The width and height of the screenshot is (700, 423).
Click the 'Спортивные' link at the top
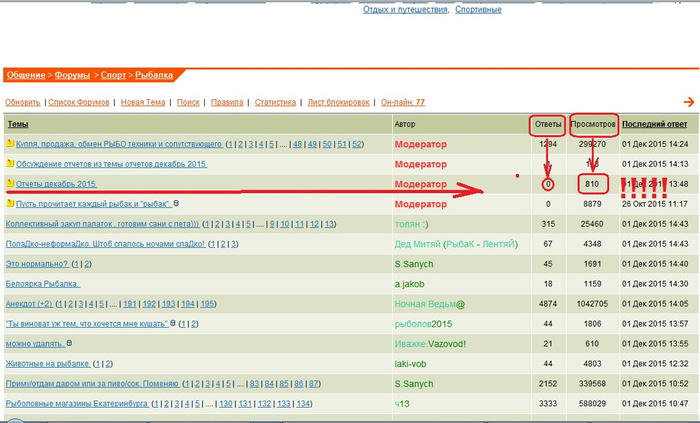click(x=478, y=9)
